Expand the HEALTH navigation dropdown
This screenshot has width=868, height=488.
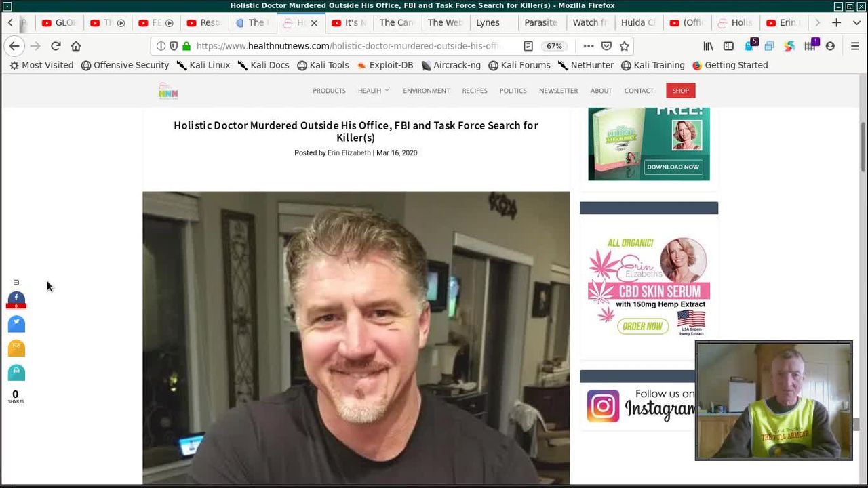(373, 91)
